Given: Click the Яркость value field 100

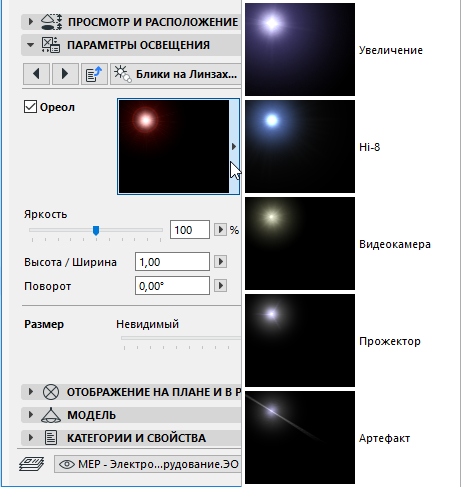Looking at the screenshot, I should [x=190, y=230].
